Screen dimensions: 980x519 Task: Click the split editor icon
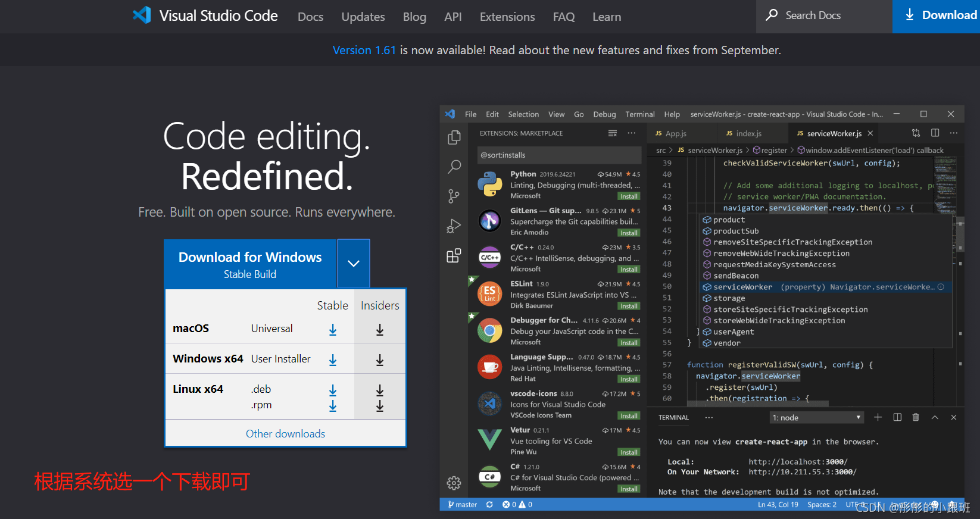pos(935,133)
